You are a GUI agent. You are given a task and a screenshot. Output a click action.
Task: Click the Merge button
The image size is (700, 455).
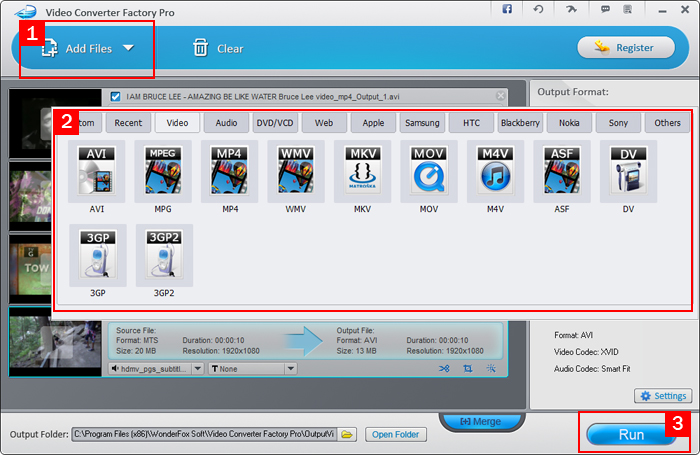coord(481,422)
